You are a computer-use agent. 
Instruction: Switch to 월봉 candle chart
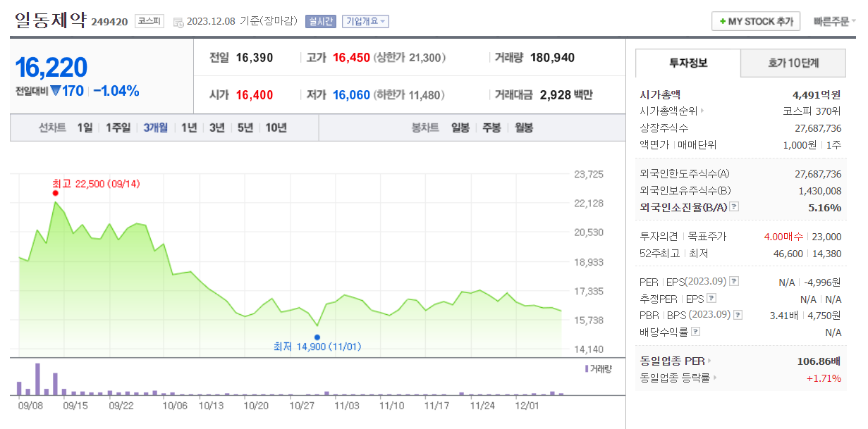coord(524,128)
